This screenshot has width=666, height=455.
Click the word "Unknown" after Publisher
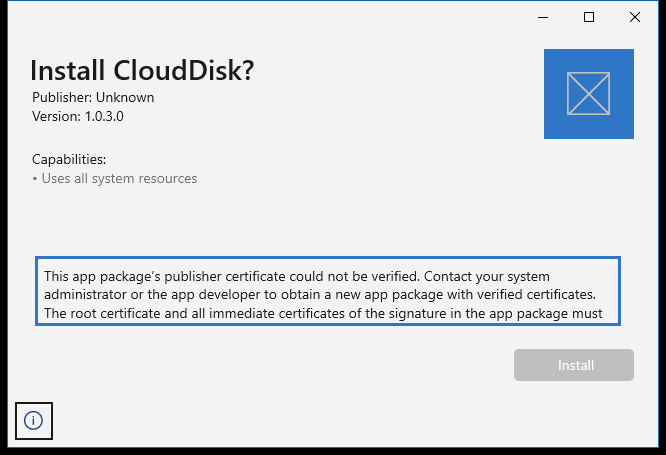tap(126, 98)
